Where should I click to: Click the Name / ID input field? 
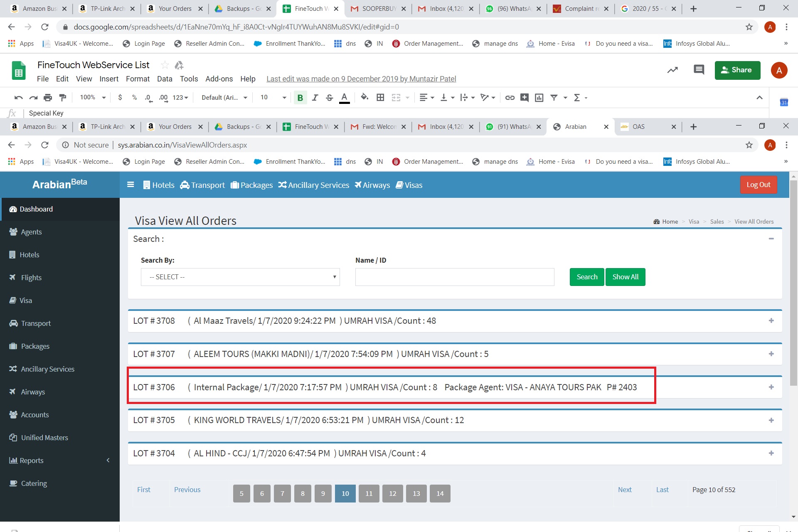coord(454,277)
